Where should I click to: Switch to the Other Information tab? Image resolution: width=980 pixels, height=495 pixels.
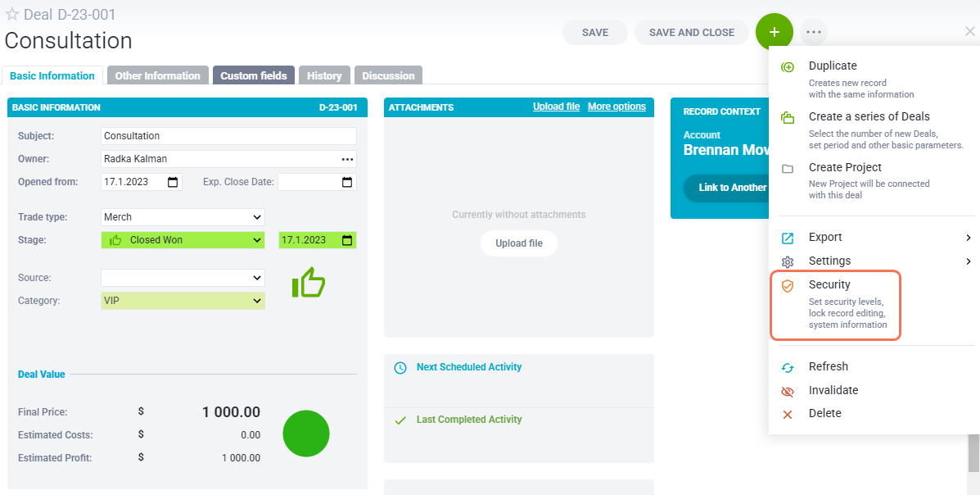157,75
